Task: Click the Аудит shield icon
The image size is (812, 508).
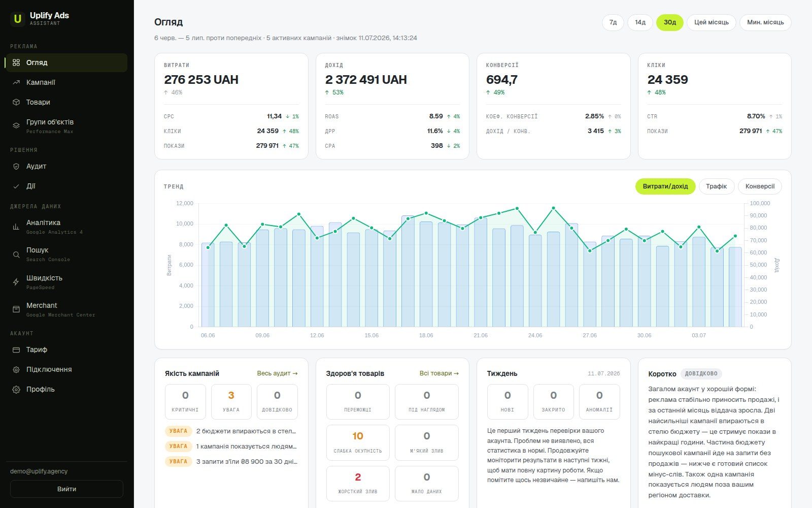Action: point(16,166)
